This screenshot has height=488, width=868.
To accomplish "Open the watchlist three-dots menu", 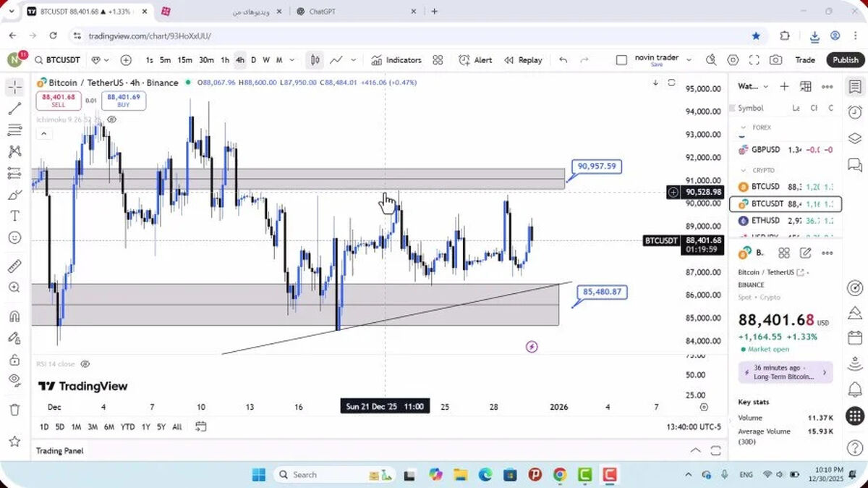I will coord(827,86).
